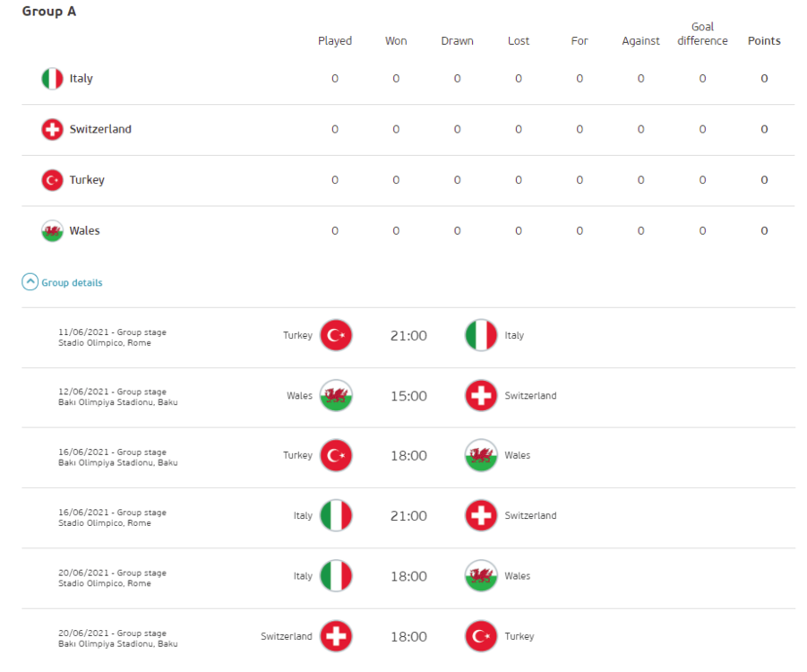Click Italy's flag icon in standings table
This screenshot has width=807, height=672.
click(52, 79)
